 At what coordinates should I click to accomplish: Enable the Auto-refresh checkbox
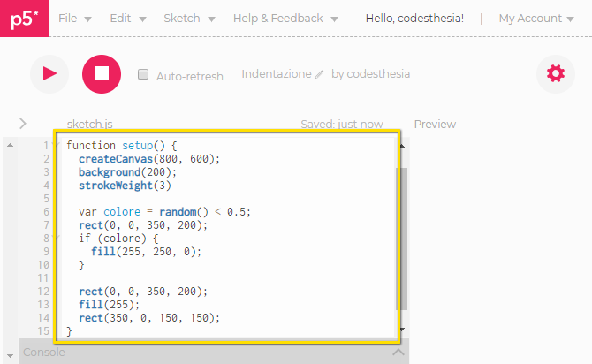pos(143,75)
